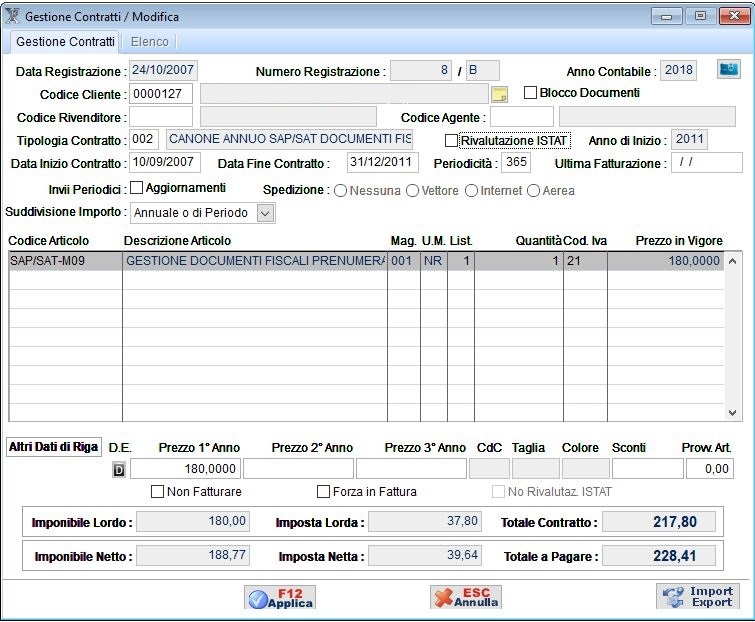Click the Sconti input field
Viewport: 755px width, 622px height.
(648, 469)
